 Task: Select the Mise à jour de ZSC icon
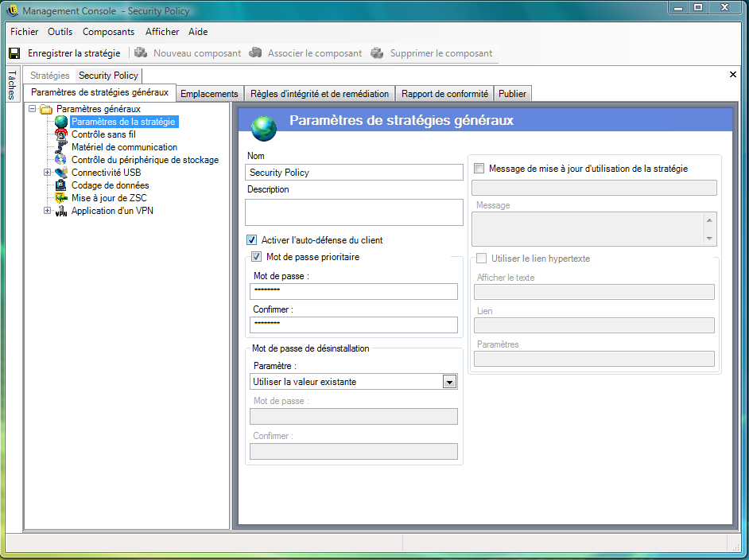coord(61,198)
